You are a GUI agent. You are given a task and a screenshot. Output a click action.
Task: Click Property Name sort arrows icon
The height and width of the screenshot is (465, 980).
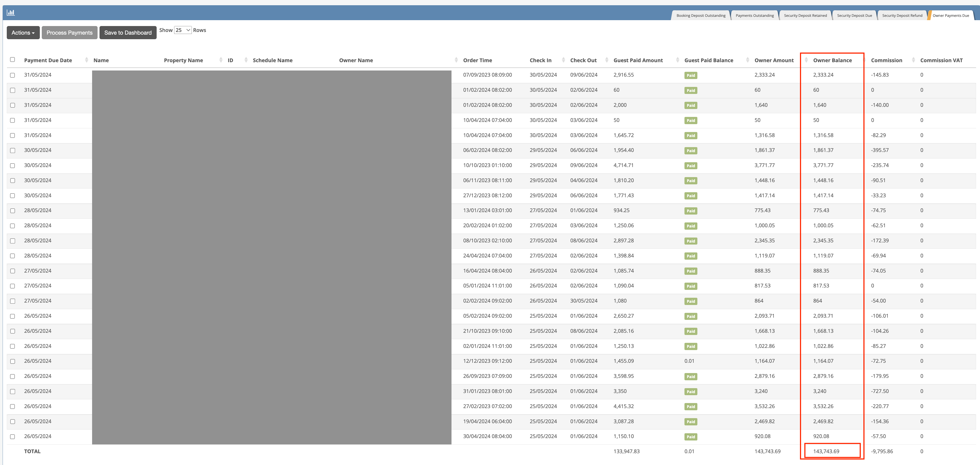pyautogui.click(x=221, y=60)
